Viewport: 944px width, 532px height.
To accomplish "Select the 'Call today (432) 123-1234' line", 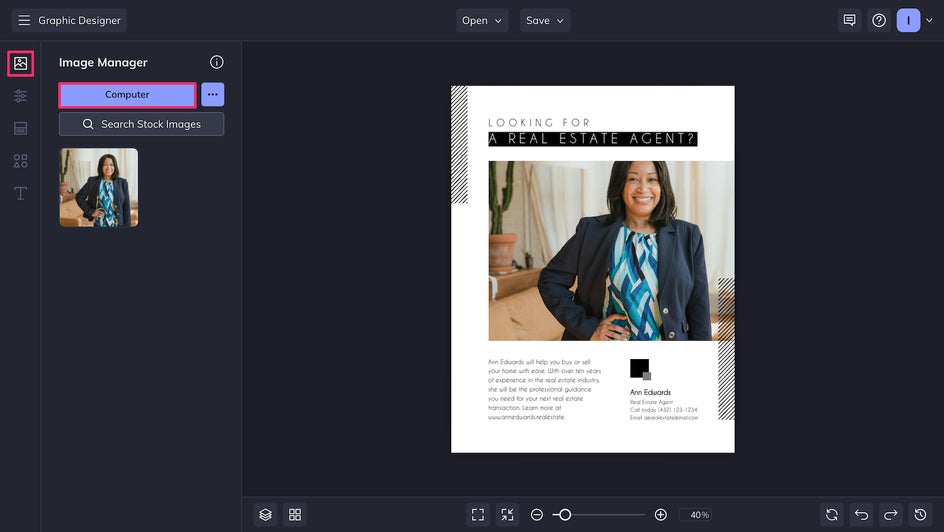I will click(x=663, y=410).
